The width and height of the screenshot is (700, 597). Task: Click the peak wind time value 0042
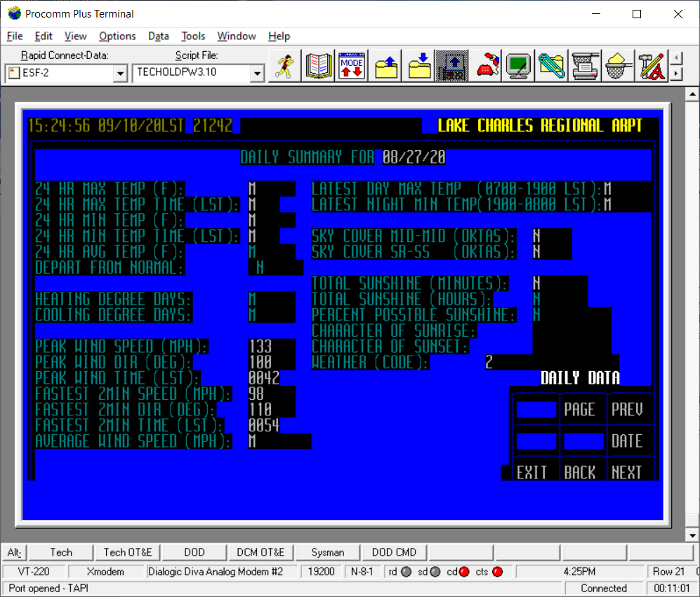[x=264, y=378]
